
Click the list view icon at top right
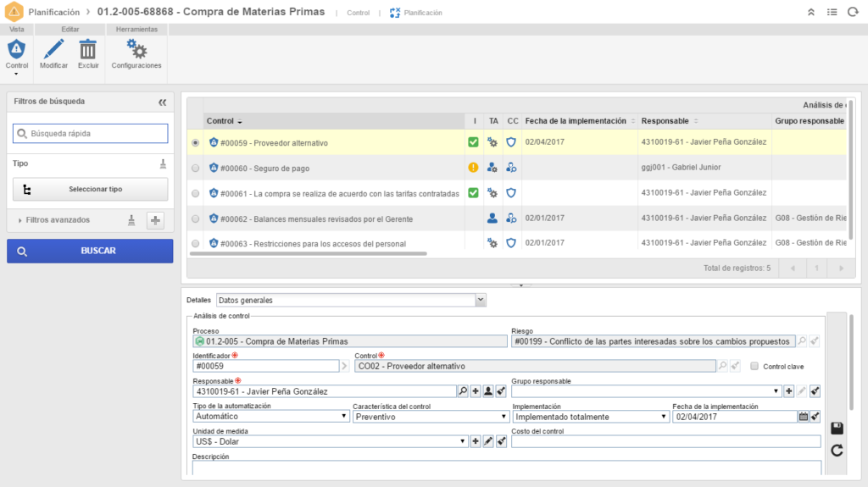point(832,12)
